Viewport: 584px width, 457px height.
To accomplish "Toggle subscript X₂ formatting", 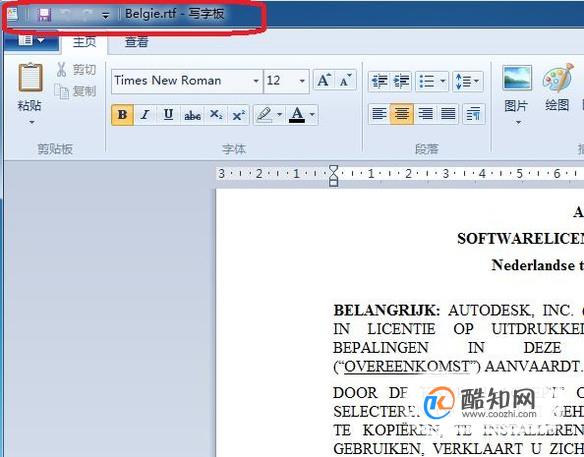I will (x=216, y=115).
